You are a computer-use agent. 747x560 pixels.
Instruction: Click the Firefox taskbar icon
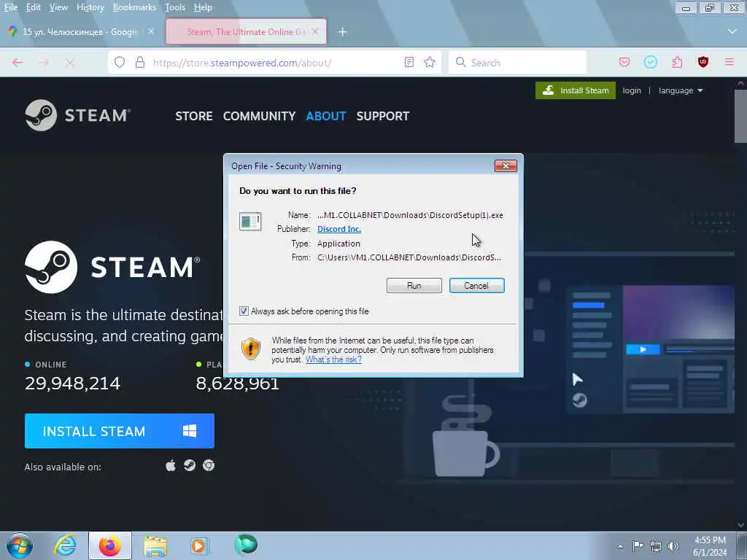tap(109, 545)
